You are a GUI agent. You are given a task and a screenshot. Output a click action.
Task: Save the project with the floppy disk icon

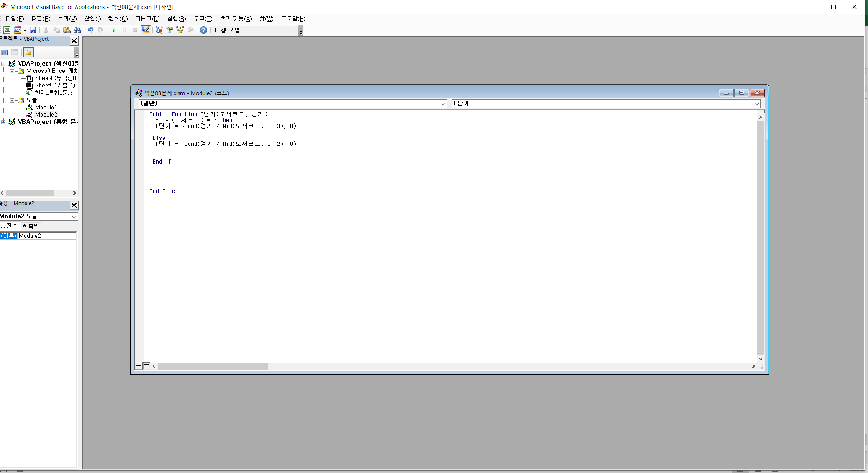click(x=33, y=30)
